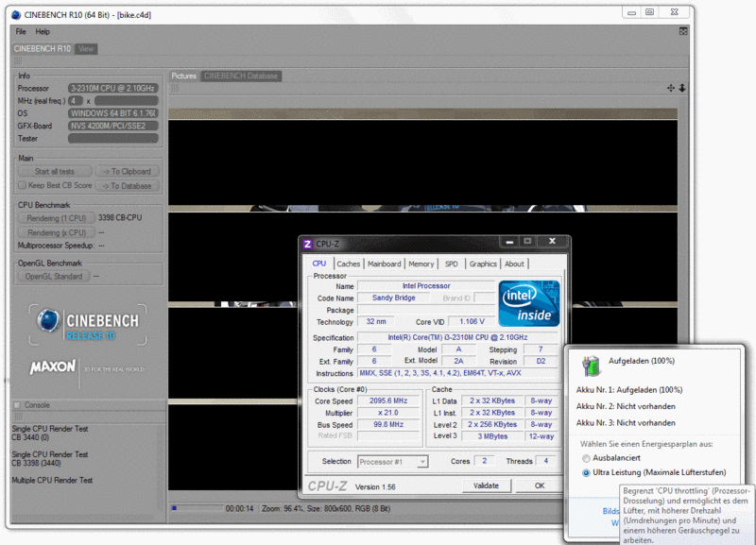Click the Bus Speed 99.8 MHz value
Image resolution: width=756 pixels, height=545 pixels.
coord(388,424)
